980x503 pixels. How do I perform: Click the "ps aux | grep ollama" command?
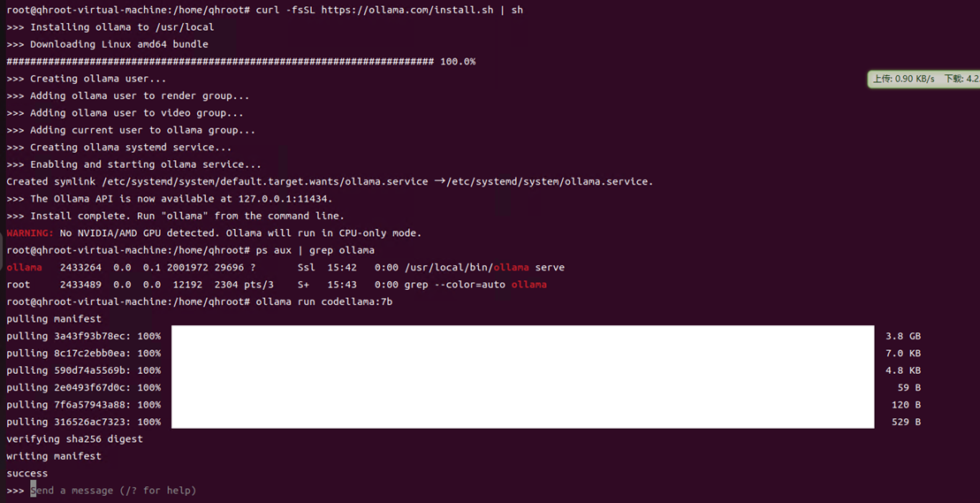315,250
